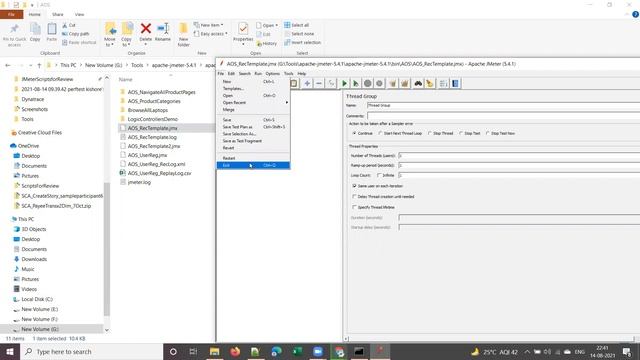Click the plus Expand All icon in JMeter

pos(307,83)
